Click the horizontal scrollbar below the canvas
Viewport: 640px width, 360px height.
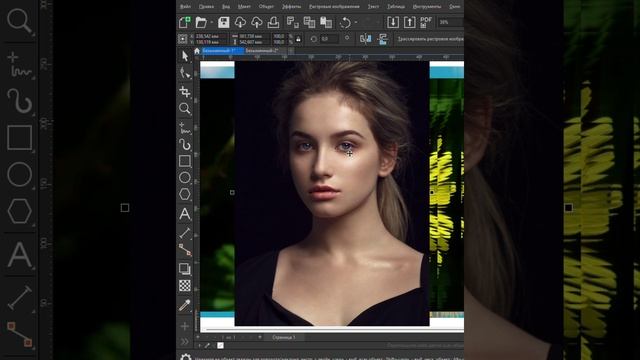335,329
